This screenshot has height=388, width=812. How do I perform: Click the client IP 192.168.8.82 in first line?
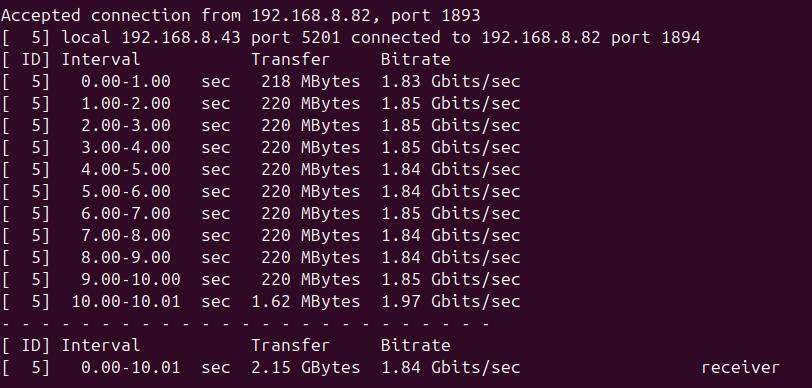click(311, 16)
